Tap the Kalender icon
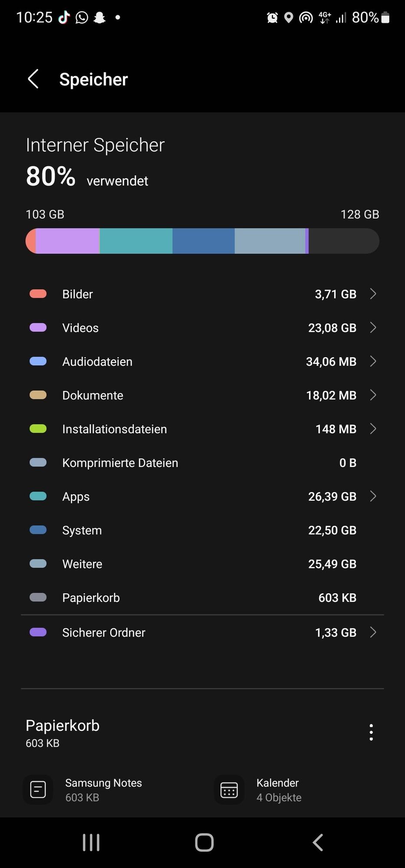405x868 pixels. pos(229,789)
